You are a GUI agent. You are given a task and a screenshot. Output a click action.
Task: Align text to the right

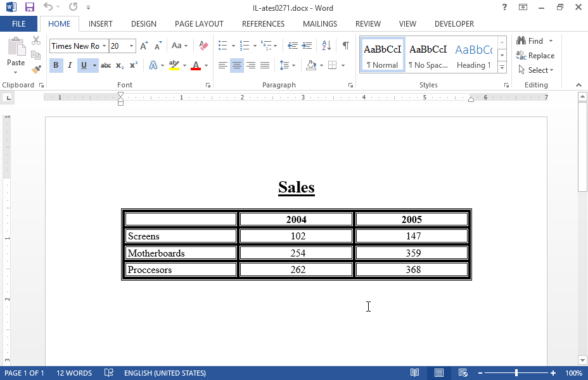click(x=251, y=66)
